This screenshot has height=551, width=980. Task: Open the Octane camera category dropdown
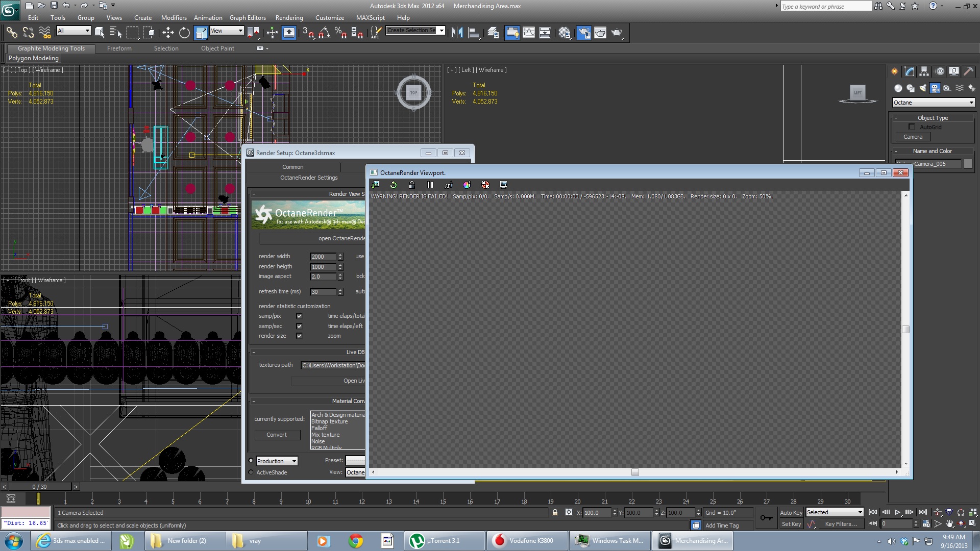pyautogui.click(x=933, y=103)
